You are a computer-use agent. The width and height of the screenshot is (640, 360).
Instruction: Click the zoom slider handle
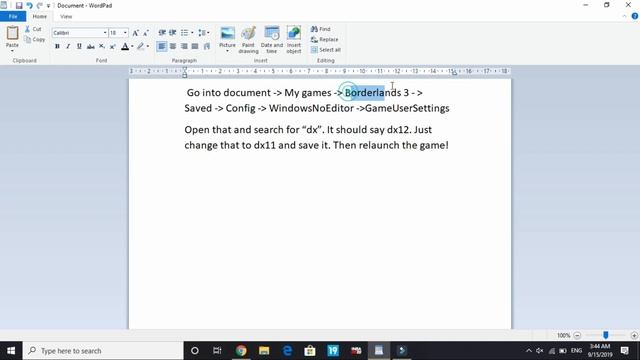(606, 335)
